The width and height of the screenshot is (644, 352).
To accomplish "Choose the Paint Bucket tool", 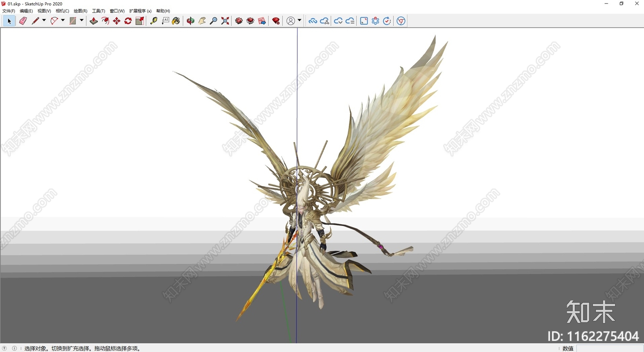I will [176, 21].
